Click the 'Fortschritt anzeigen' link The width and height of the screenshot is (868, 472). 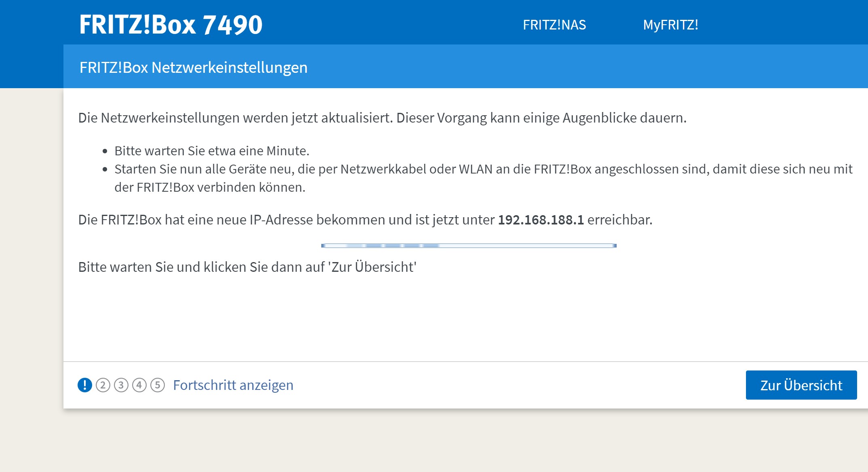coord(233,385)
